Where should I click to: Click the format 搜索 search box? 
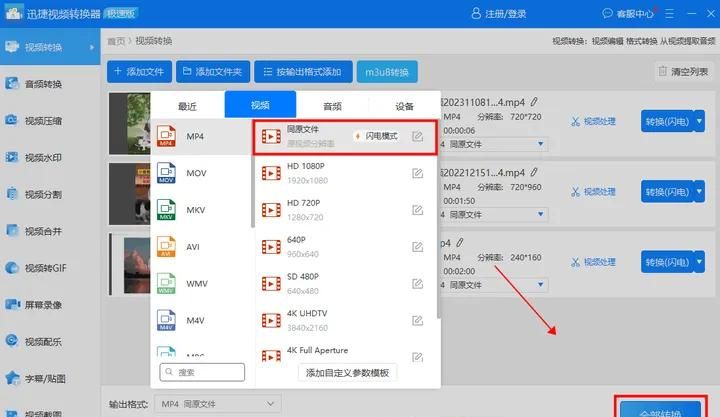pos(202,372)
